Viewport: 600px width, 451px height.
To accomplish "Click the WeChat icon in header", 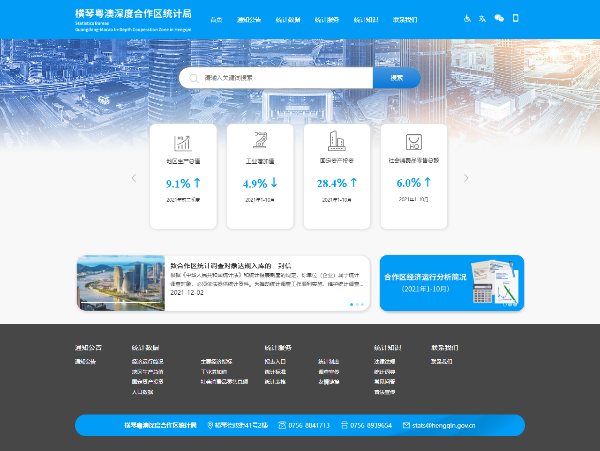I will 499,18.
